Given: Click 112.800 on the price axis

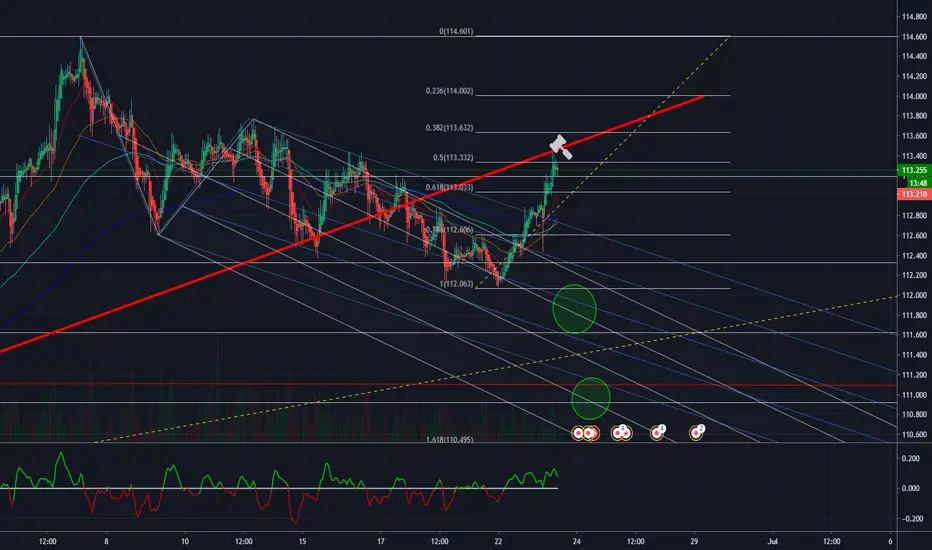Looking at the screenshot, I should click(x=914, y=215).
